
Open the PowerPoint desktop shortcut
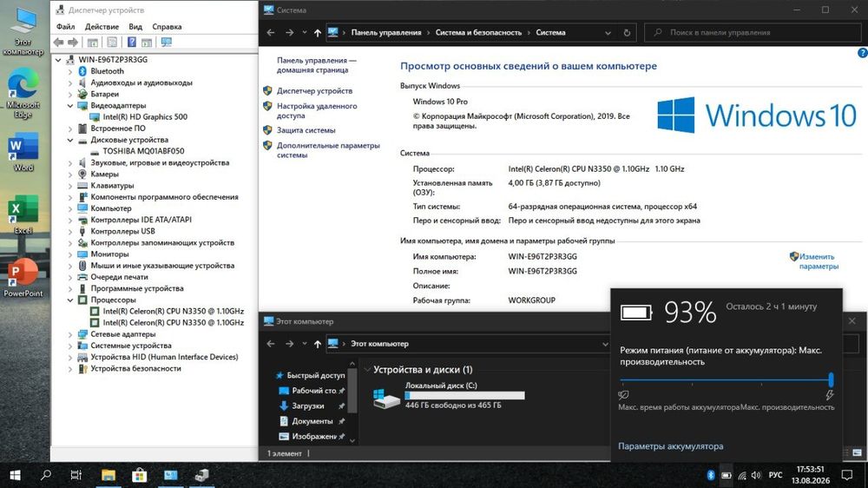click(x=23, y=277)
